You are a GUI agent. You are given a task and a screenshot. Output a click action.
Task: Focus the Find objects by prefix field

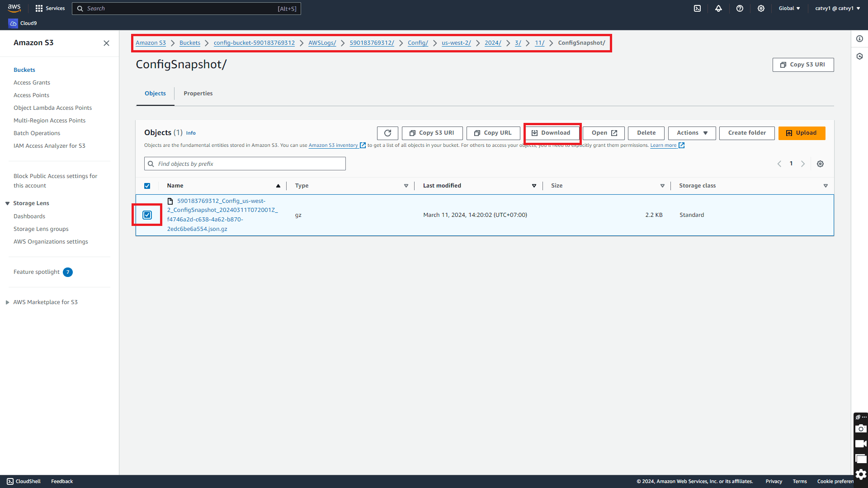point(245,164)
